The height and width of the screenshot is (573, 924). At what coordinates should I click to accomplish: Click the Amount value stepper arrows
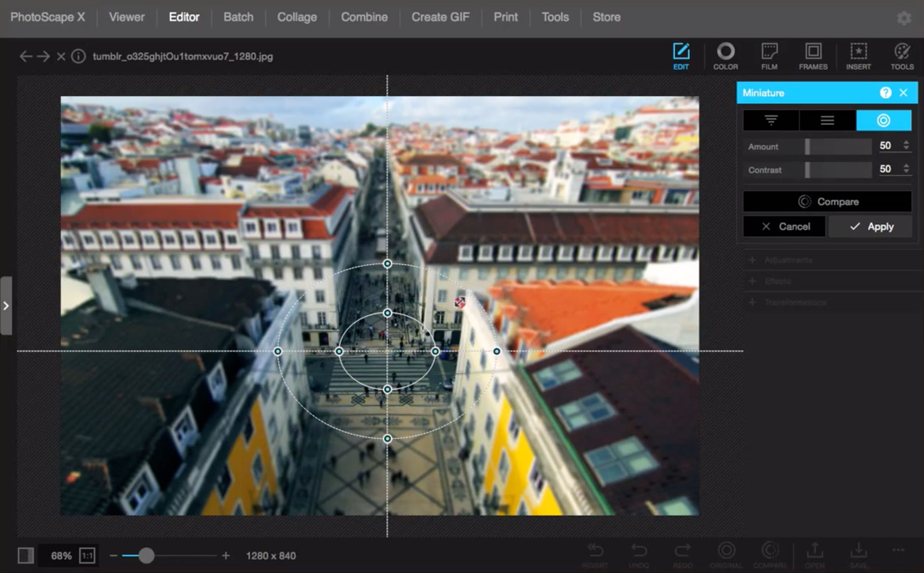pyautogui.click(x=906, y=146)
